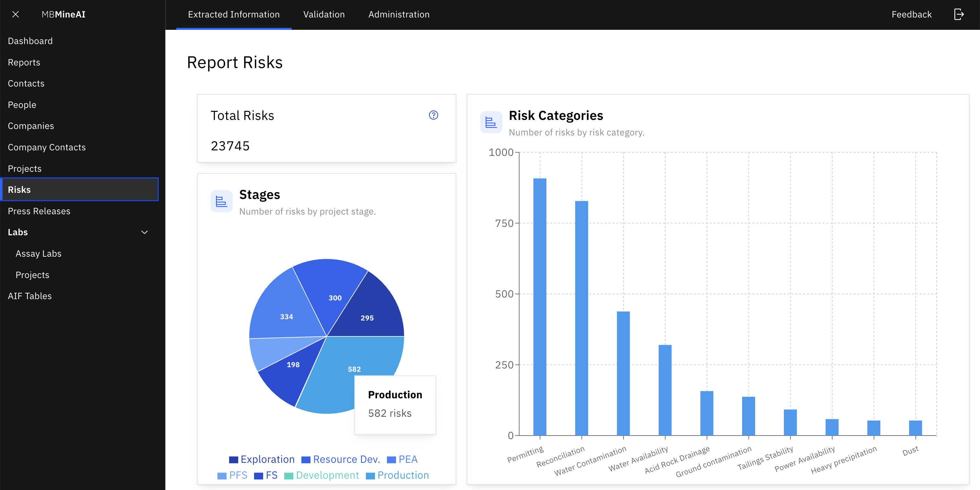
Task: Open Press Releases from the sidebar
Action: (x=39, y=211)
